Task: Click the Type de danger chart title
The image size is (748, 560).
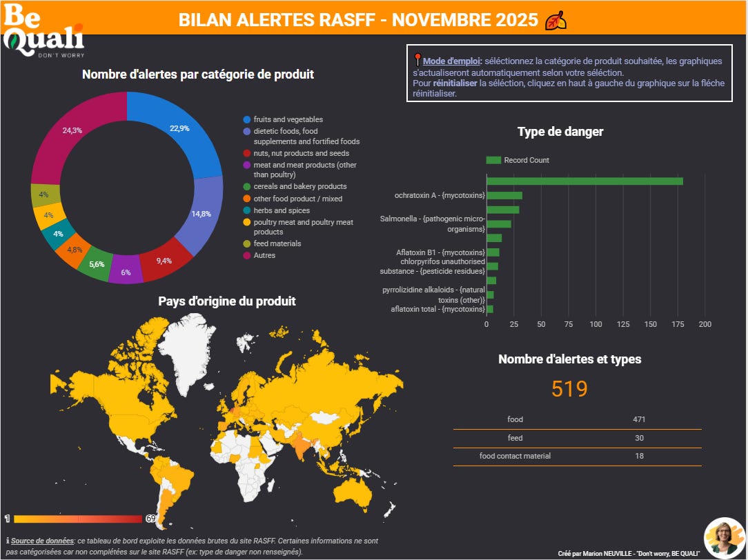Action: click(x=560, y=132)
